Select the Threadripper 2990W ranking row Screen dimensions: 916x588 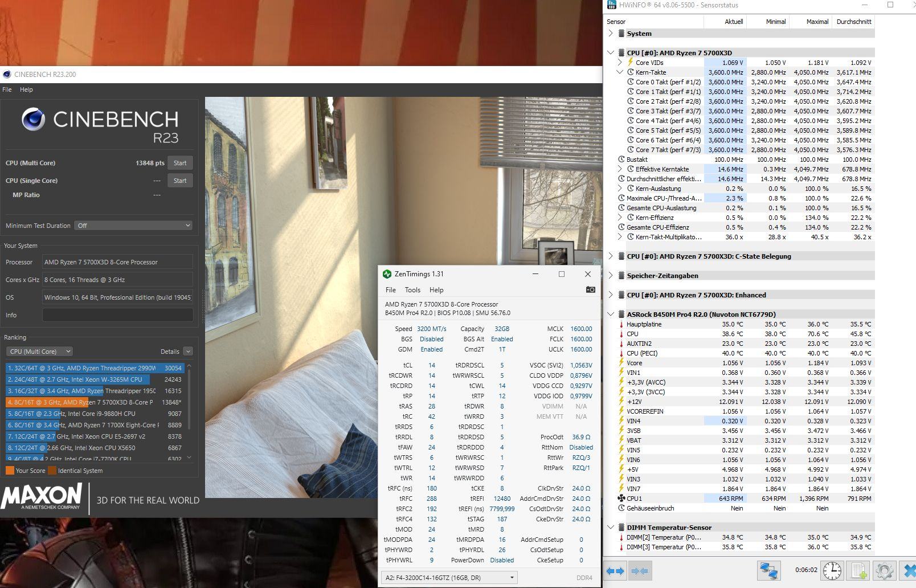(95, 368)
